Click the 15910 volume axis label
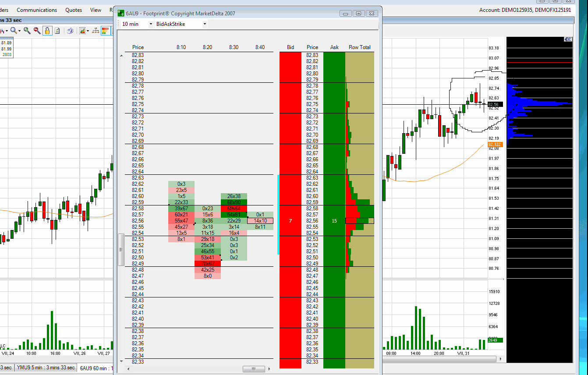This screenshot has height=375, width=588. pos(494,291)
